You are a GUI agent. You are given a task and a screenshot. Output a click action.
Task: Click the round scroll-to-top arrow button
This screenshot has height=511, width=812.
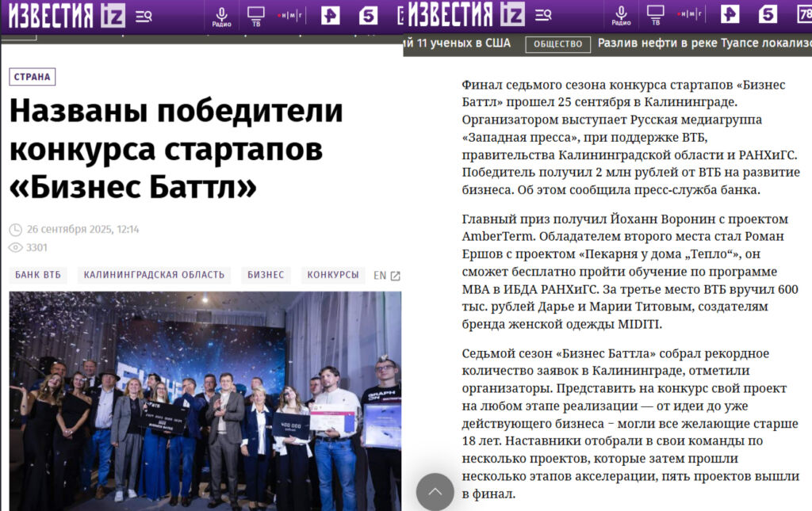[x=435, y=492]
